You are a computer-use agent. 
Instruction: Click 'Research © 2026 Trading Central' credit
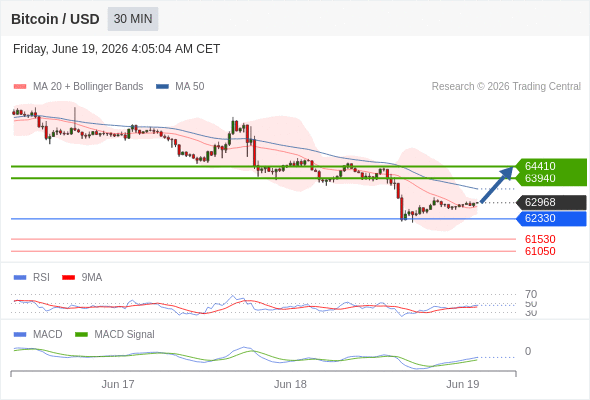[506, 87]
